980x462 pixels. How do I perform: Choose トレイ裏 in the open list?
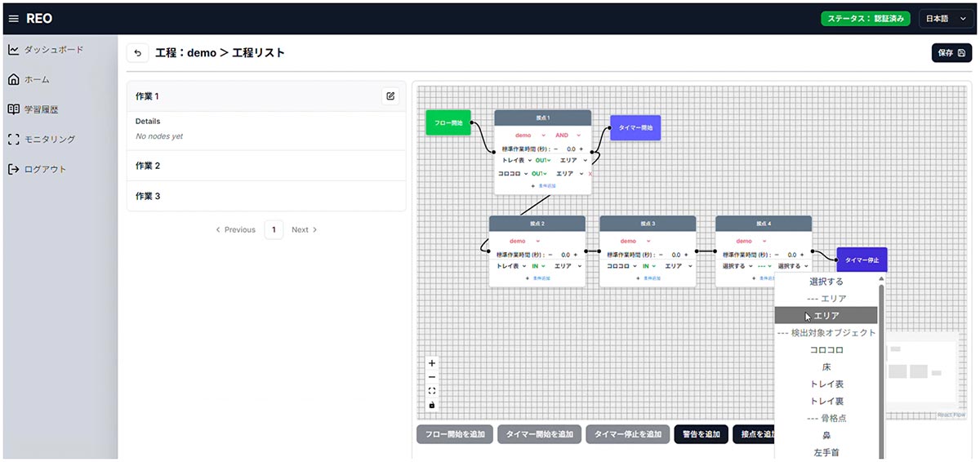coord(826,401)
